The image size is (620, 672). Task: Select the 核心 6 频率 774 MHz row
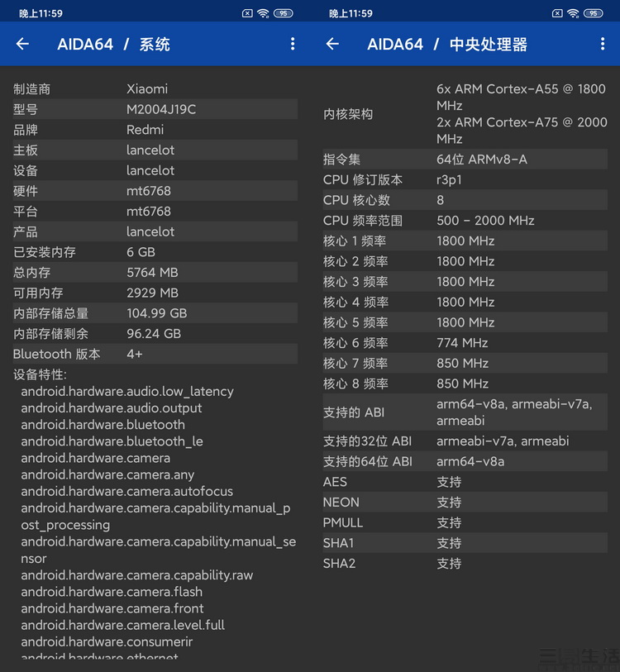point(465,343)
